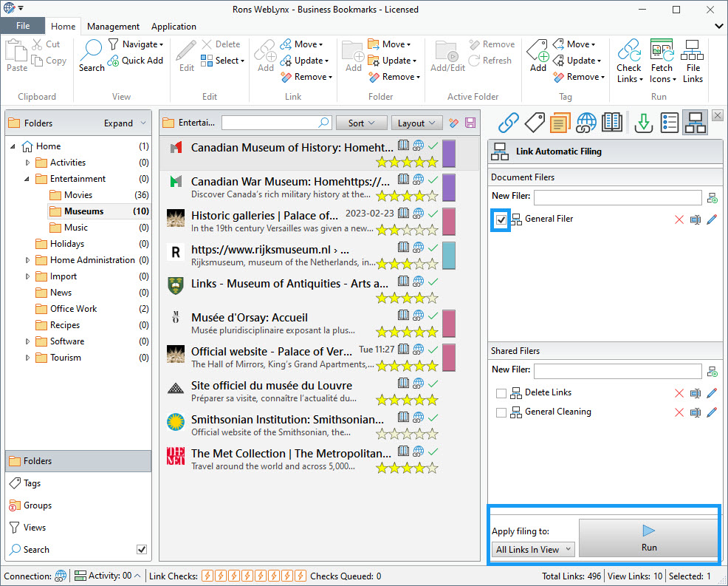Open the Navigate menu
Viewport: 728px width, 586px height.
(x=137, y=44)
